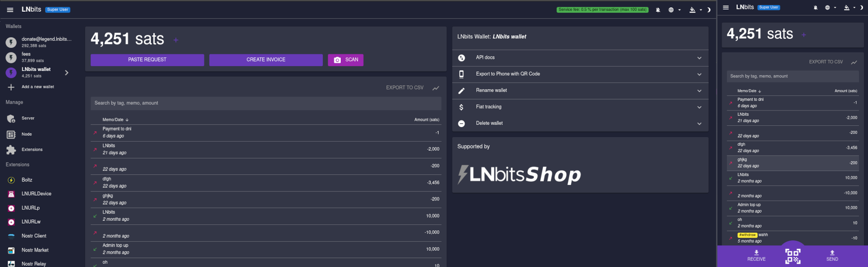This screenshot has width=868, height=267.
Task: Click the plus next to 4,251 sats main balance
Action: tap(176, 40)
